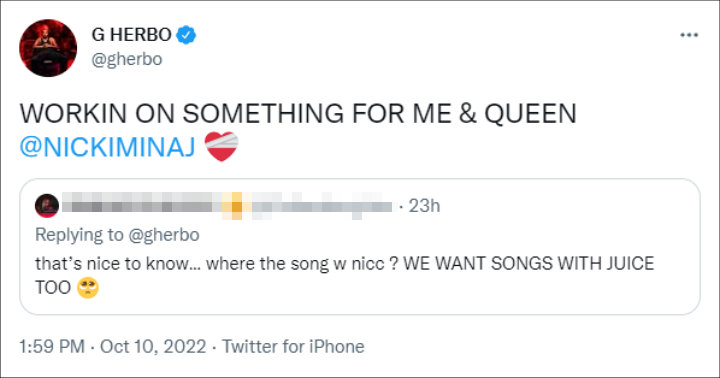The width and height of the screenshot is (720, 378).
Task: Open the 1:59 PM timestamp link
Action: (52, 346)
